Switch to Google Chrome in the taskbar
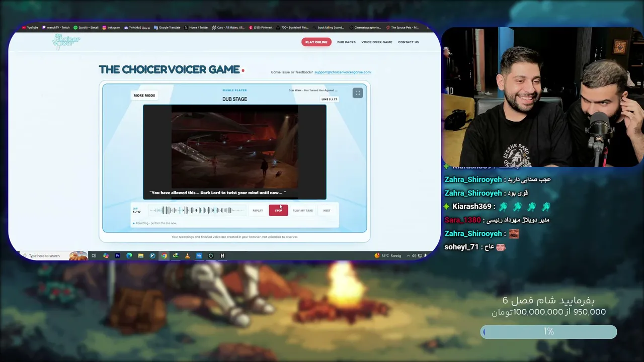 tap(164, 256)
